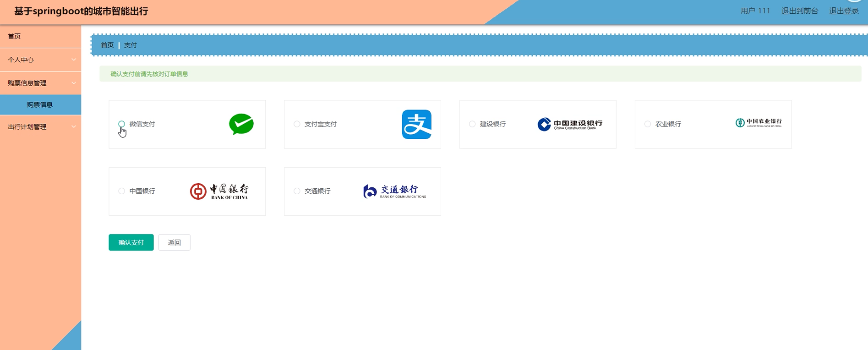
Task: Click the Bank of Communications logo
Action: click(394, 191)
